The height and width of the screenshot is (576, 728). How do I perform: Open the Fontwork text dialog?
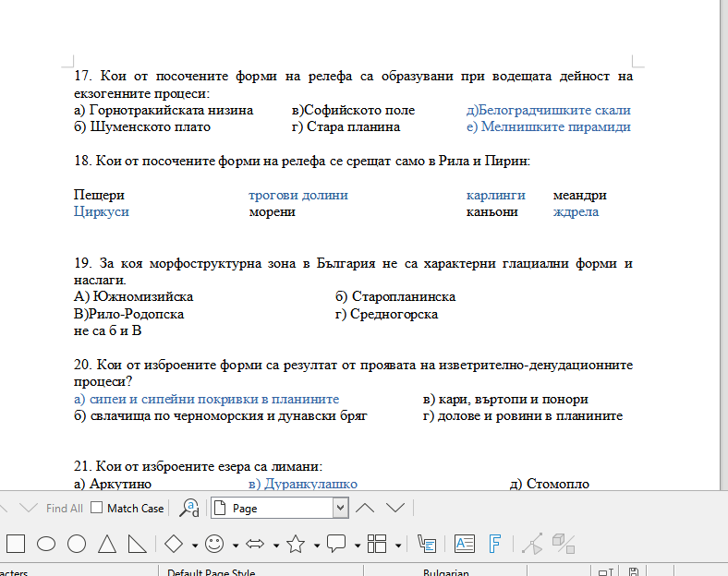494,544
